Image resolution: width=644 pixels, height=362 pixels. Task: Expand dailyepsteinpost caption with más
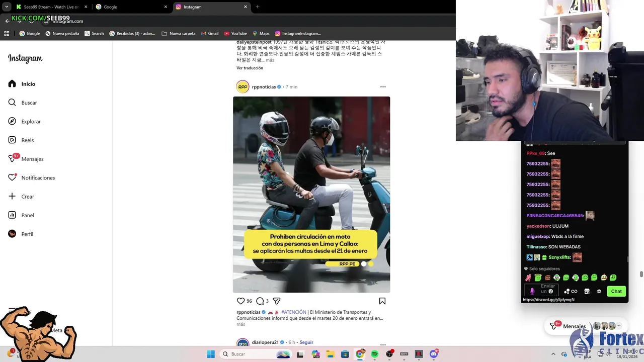(x=270, y=60)
